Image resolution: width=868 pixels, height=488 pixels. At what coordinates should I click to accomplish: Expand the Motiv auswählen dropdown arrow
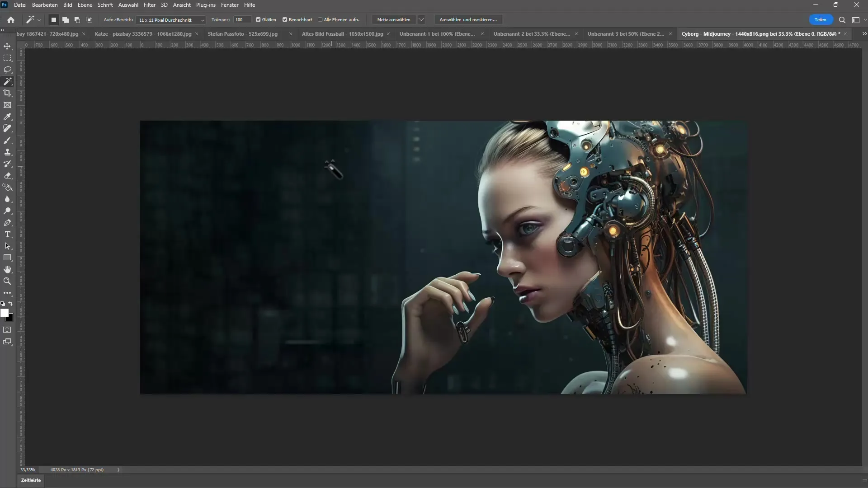click(x=421, y=20)
